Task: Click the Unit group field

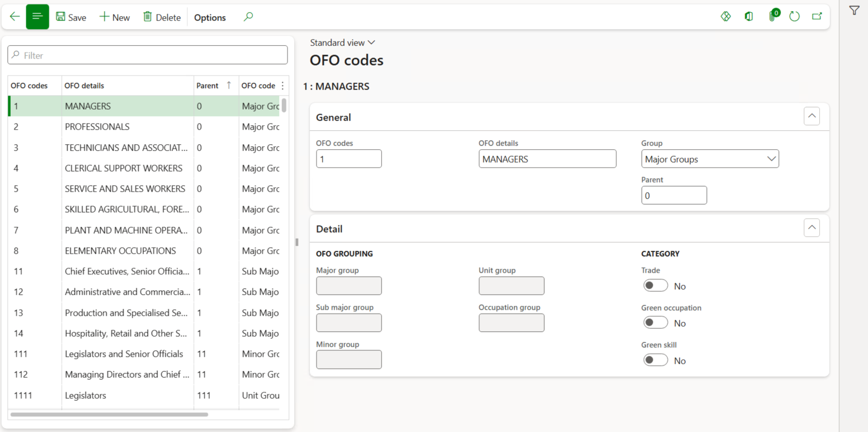Action: click(511, 286)
